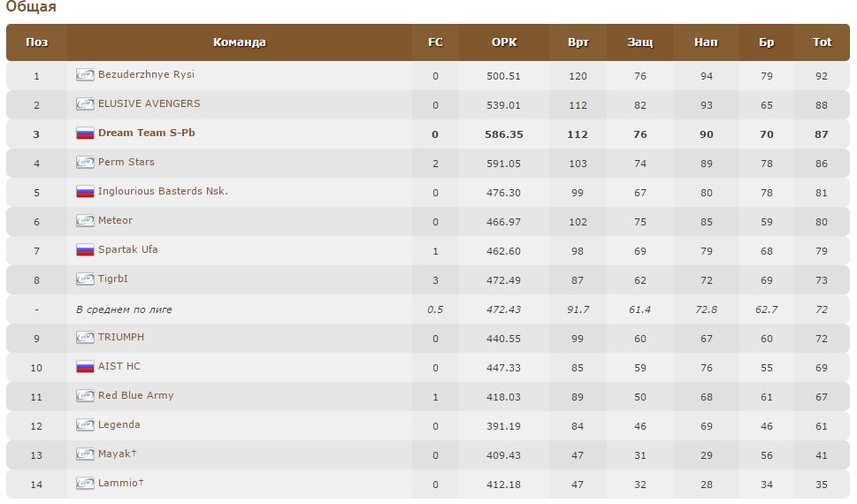This screenshot has width=857, height=504.
Task: Open the Red Blue Army team link
Action: (136, 396)
